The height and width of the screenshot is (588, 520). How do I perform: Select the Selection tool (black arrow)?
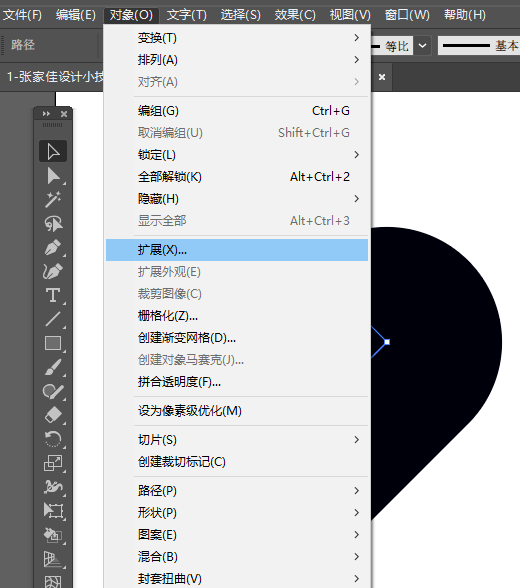pos(53,152)
